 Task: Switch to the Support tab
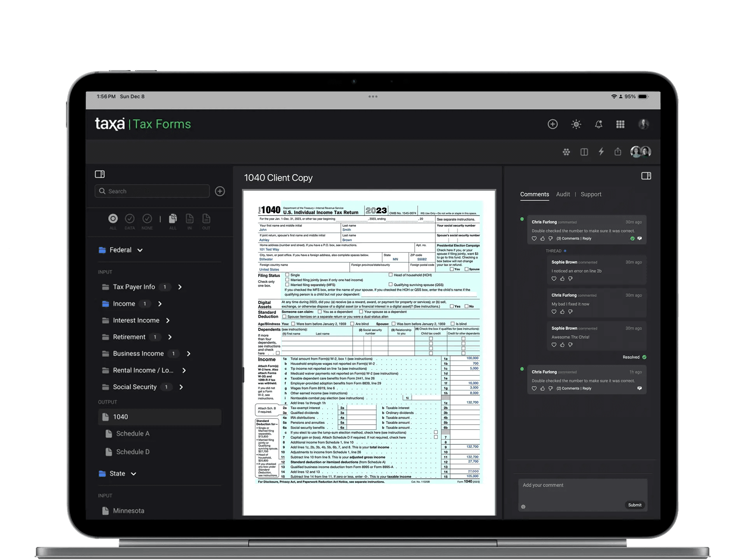(591, 194)
